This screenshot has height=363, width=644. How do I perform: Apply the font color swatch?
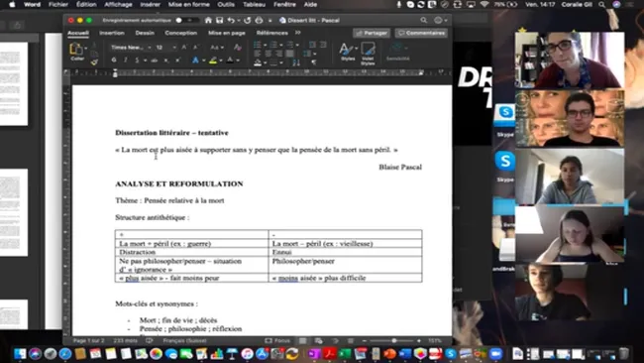tap(230, 60)
